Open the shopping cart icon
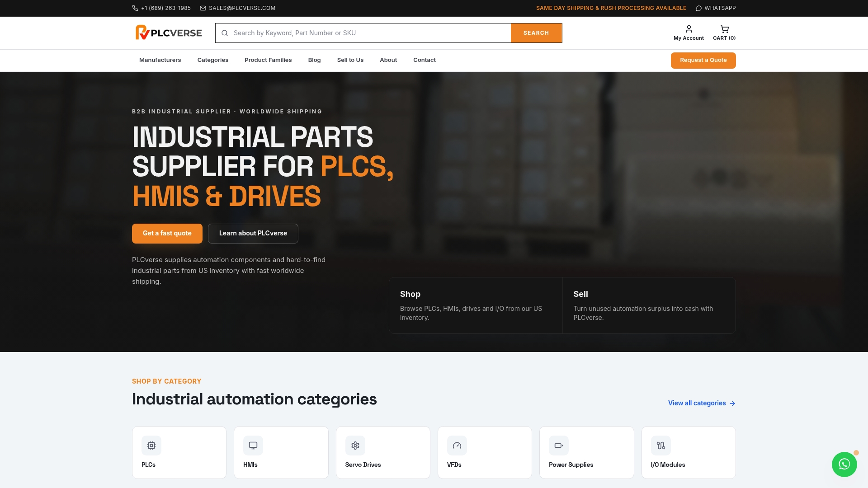This screenshot has height=488, width=868. [724, 29]
